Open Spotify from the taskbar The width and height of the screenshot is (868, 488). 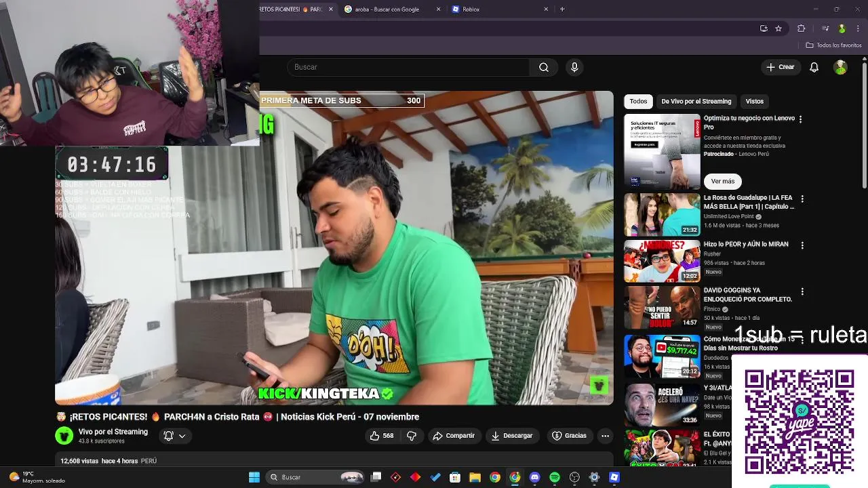555,477
